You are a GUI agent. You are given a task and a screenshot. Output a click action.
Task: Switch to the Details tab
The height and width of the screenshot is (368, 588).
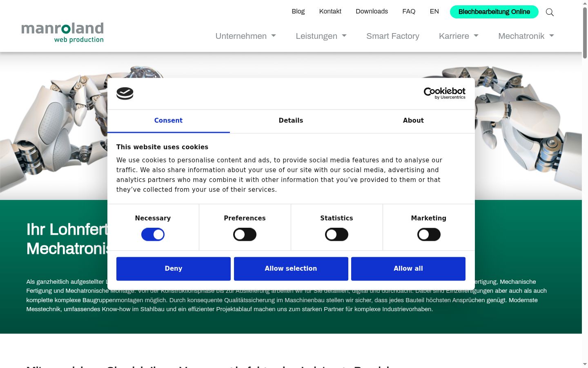(x=291, y=121)
